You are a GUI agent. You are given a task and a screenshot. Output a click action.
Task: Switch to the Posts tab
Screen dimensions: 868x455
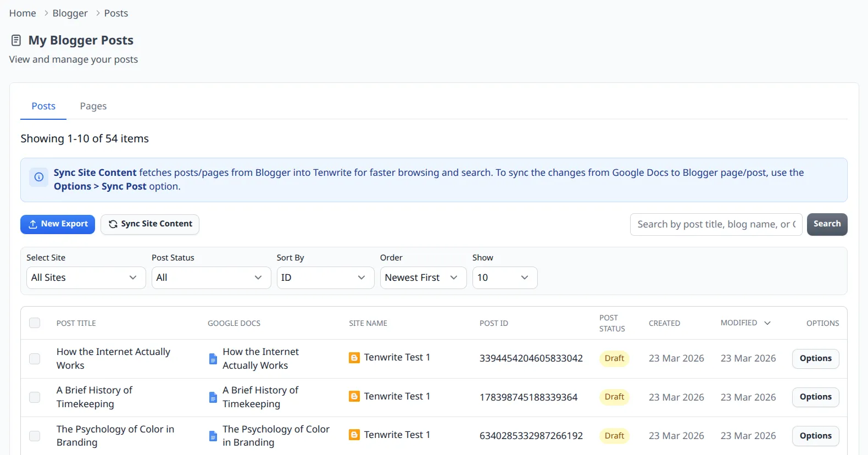[x=43, y=106]
